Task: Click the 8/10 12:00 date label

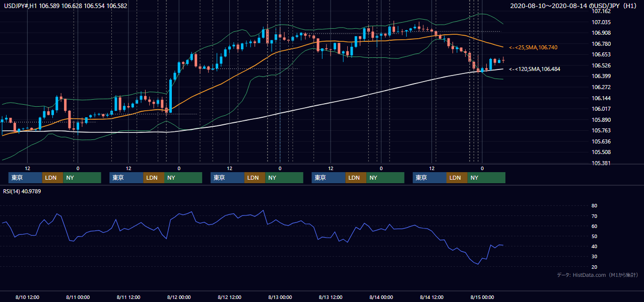Action: (27, 297)
